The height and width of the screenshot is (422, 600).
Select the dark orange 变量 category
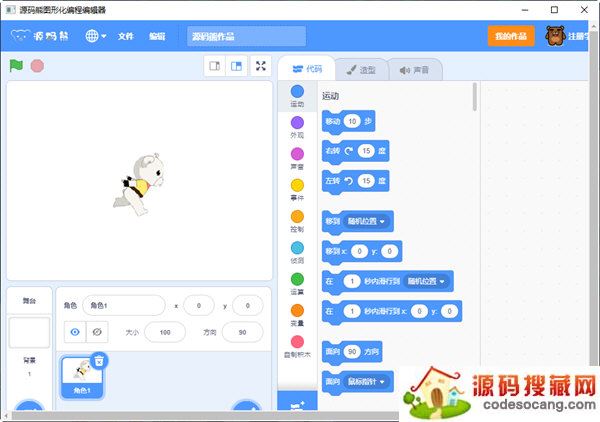297,316
